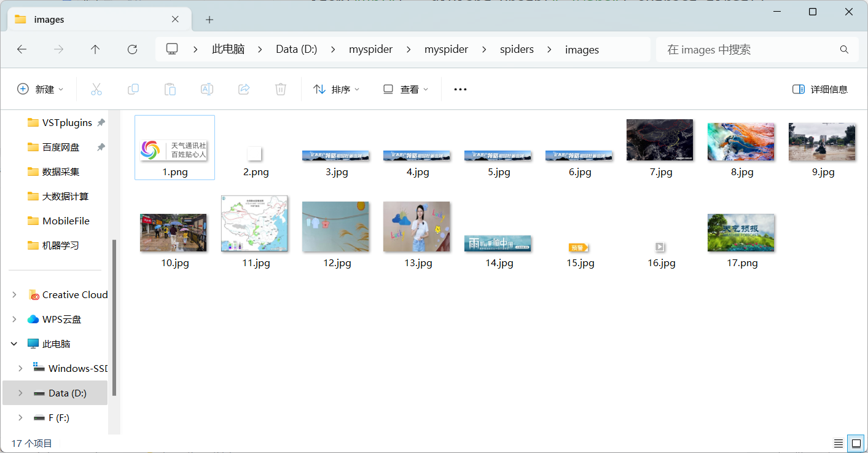Collapse the 此电脑 tree node

[x=14, y=344]
